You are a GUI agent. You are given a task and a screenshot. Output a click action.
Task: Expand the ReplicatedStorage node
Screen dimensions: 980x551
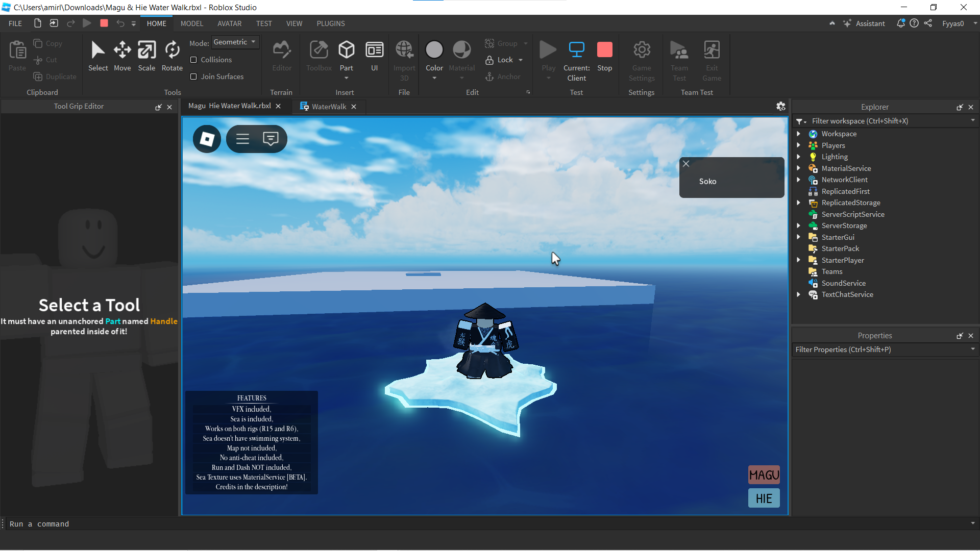798,203
